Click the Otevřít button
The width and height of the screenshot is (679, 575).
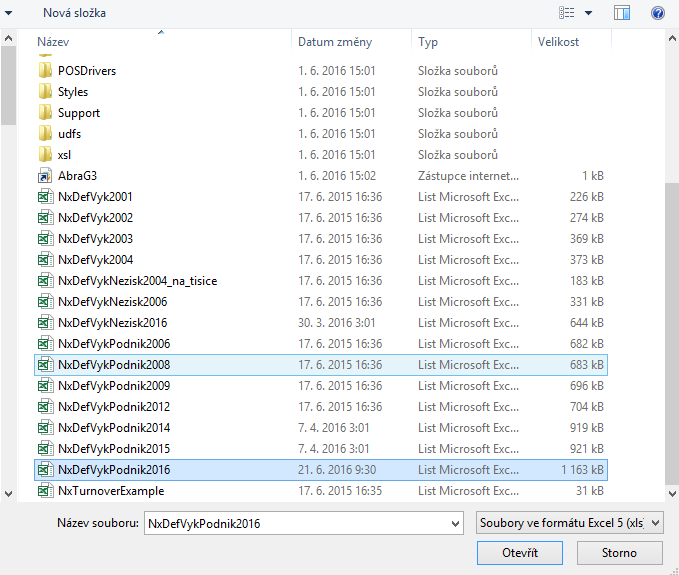(x=520, y=553)
